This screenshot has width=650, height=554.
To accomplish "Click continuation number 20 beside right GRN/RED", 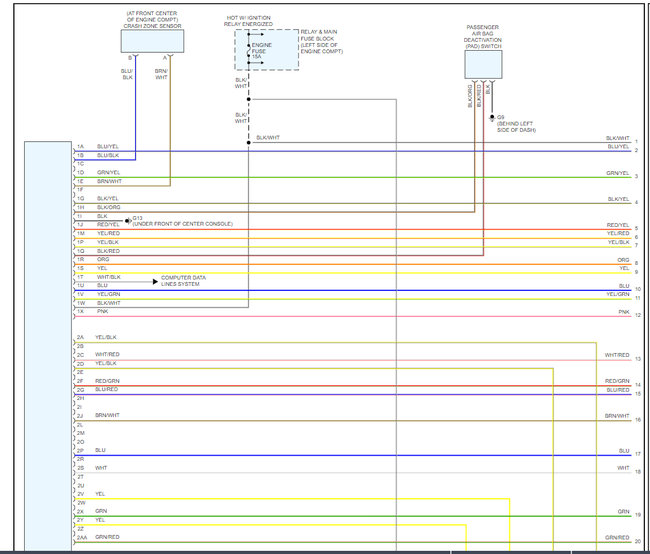I will point(638,541).
